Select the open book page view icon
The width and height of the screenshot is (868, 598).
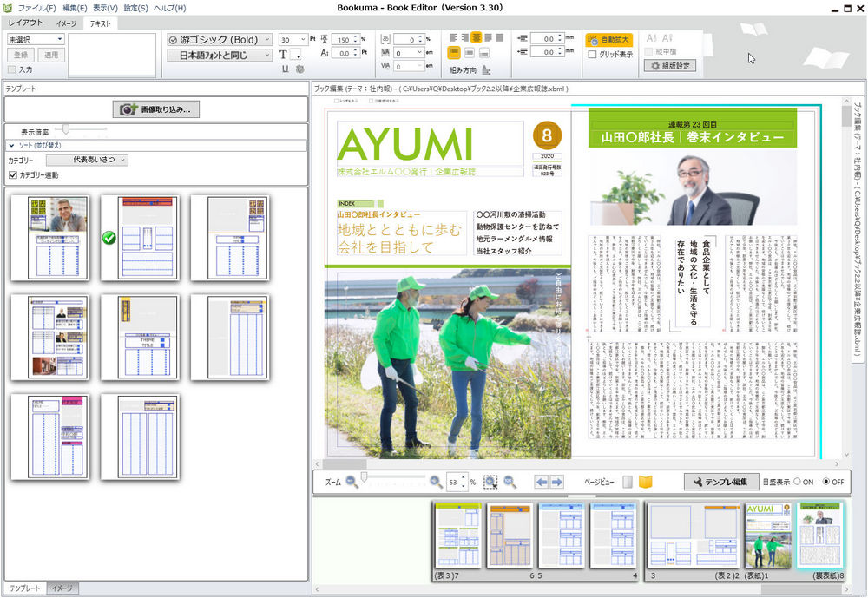coord(645,480)
